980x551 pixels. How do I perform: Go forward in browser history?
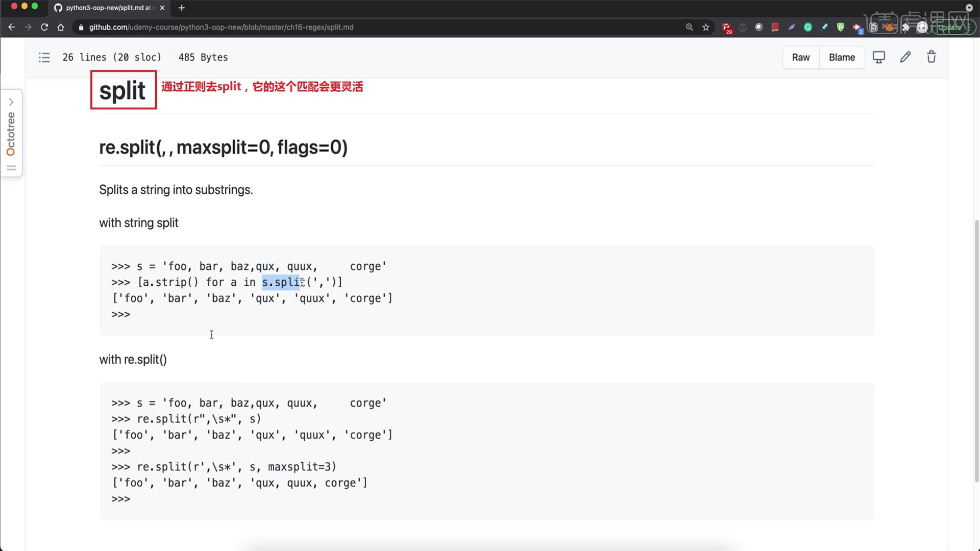click(x=28, y=27)
